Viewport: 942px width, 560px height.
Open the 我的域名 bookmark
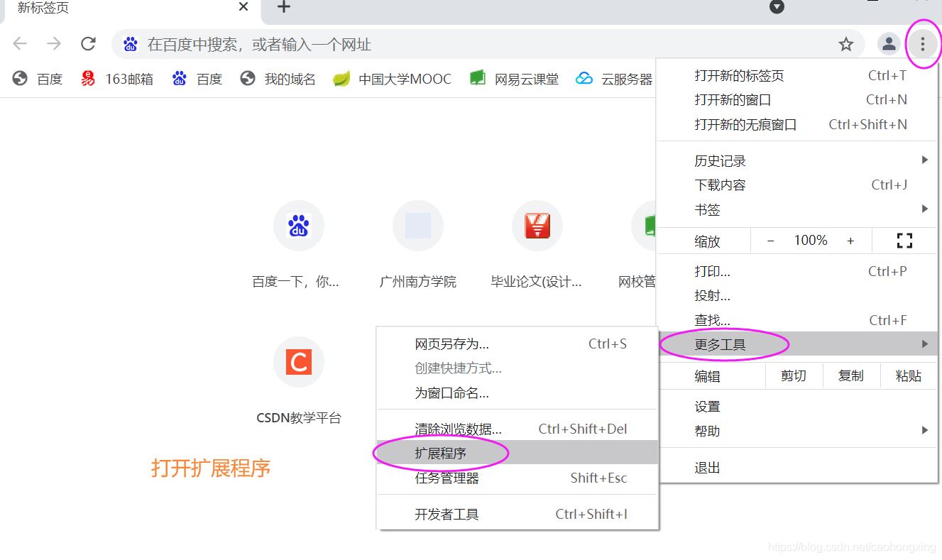tap(278, 79)
